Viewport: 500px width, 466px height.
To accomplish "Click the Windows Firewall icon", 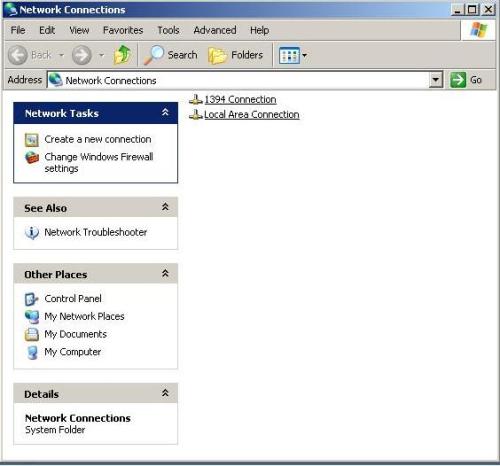I will point(32,157).
